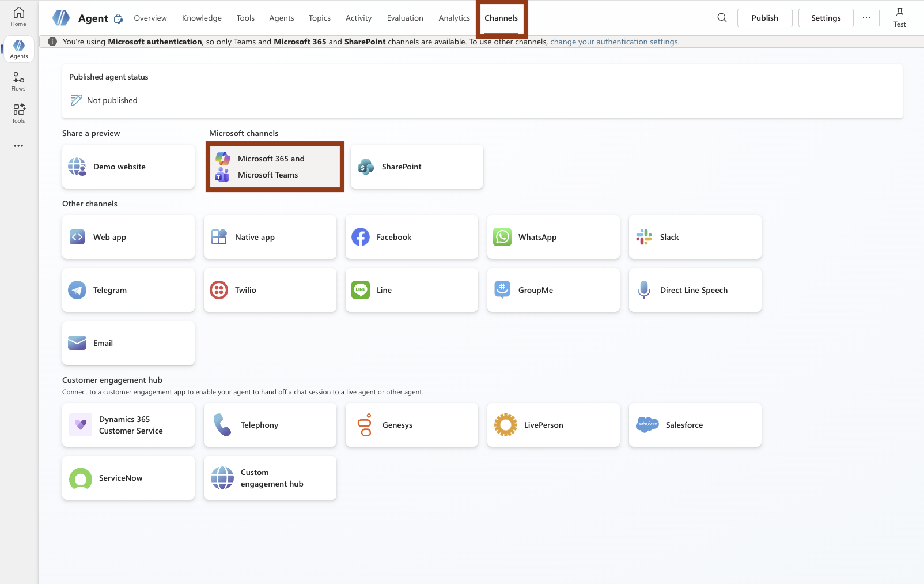Click the Genesys label
Viewport: 924px width, 584px height.
pos(397,425)
